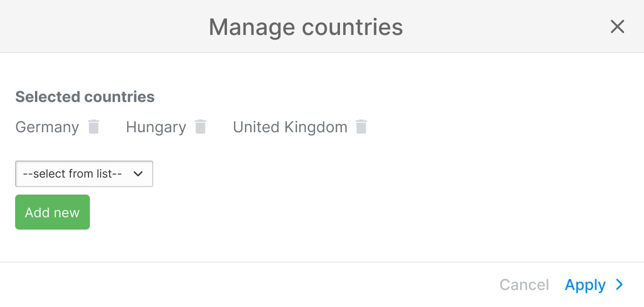Apply the selected countries
The width and height of the screenshot is (644, 307).
pos(585,285)
